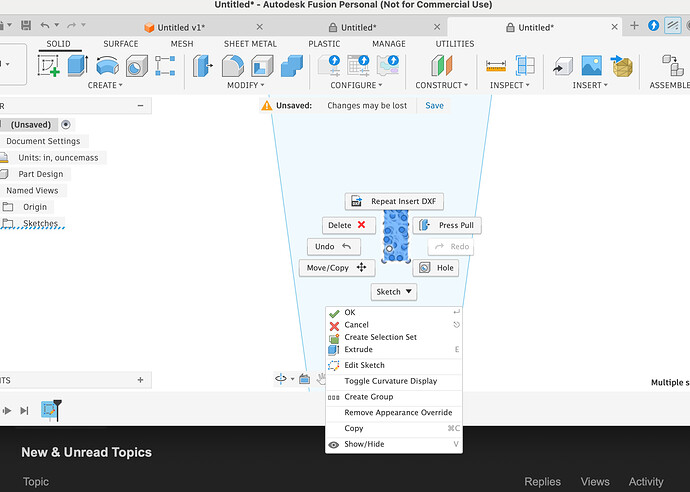
Task: Choose the Extrude tool in Create
Action: [x=77, y=66]
